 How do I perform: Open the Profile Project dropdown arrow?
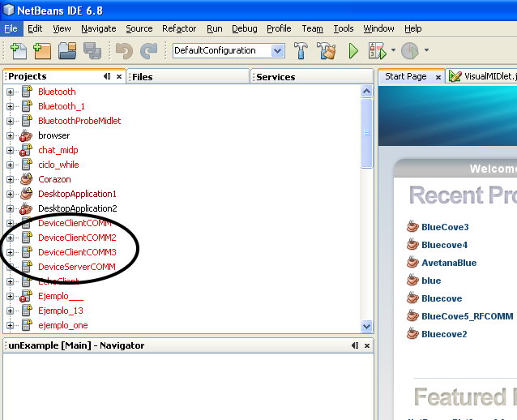[426, 50]
